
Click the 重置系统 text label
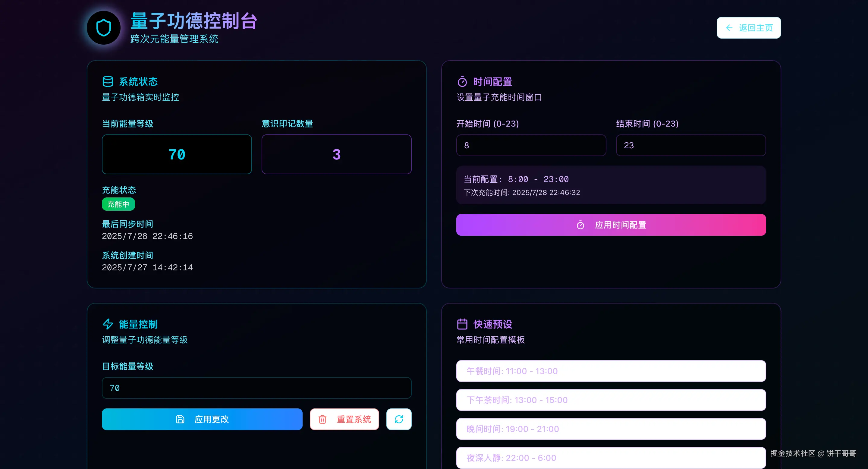[x=354, y=419]
